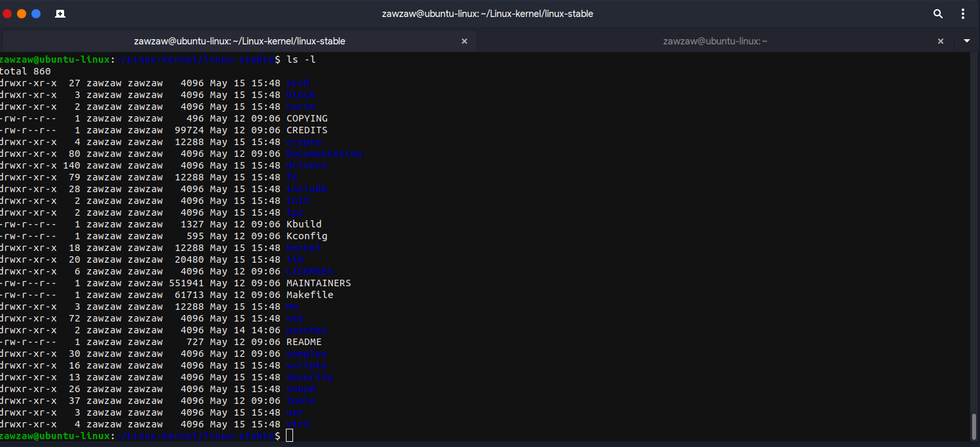This screenshot has width=980, height=447.
Task: Select the "patches" directory name
Action: tap(307, 330)
